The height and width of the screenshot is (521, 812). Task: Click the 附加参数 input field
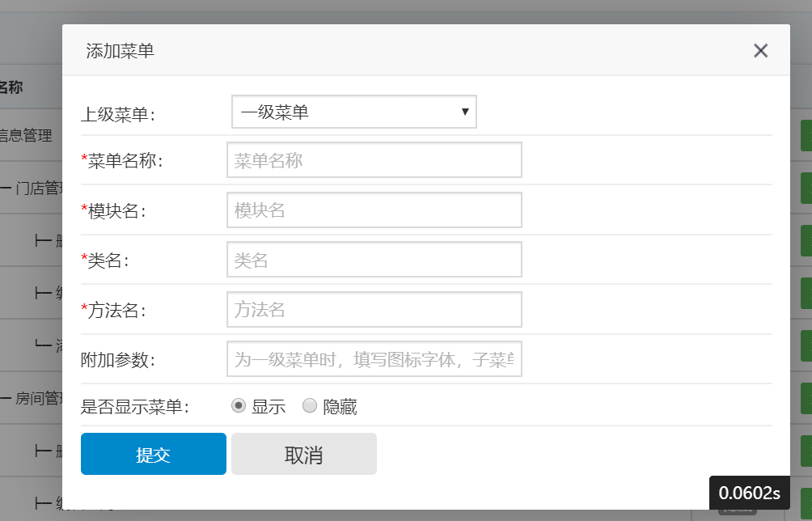click(x=374, y=359)
